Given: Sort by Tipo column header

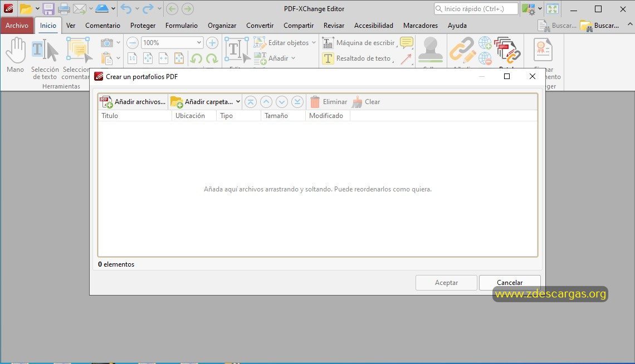Looking at the screenshot, I should [x=238, y=116].
